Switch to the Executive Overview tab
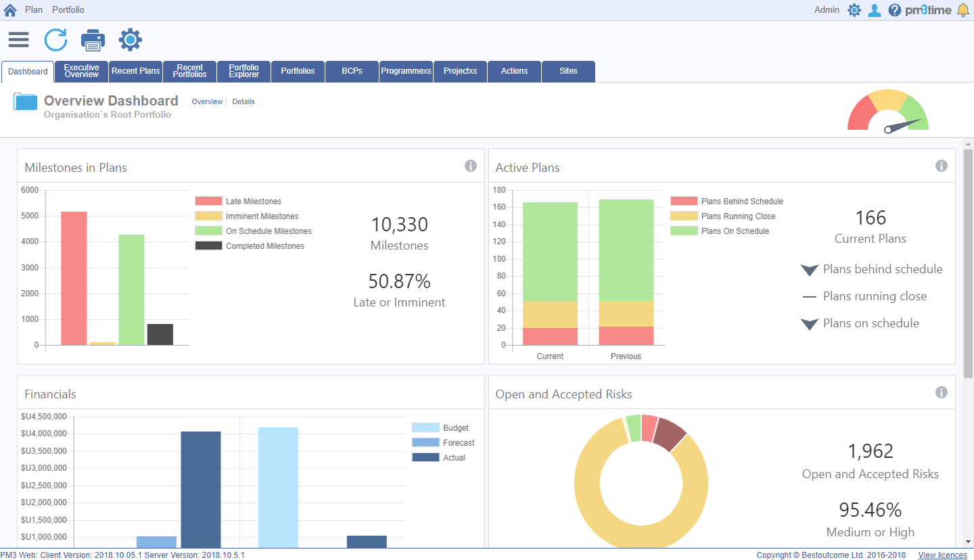 coord(82,71)
